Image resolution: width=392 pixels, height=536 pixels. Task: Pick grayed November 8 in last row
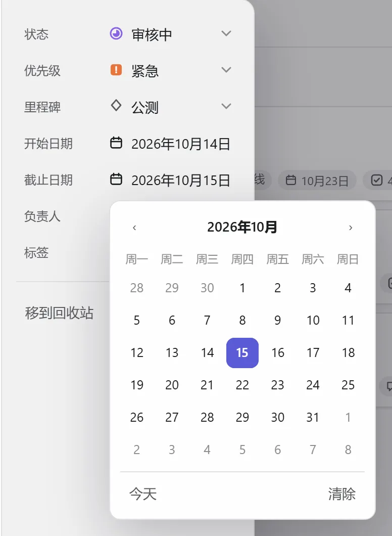point(348,450)
